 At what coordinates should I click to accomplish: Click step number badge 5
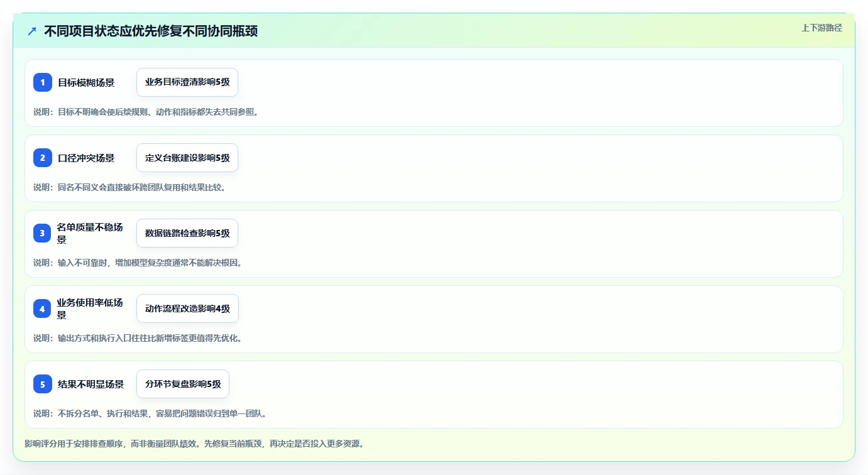pos(43,384)
